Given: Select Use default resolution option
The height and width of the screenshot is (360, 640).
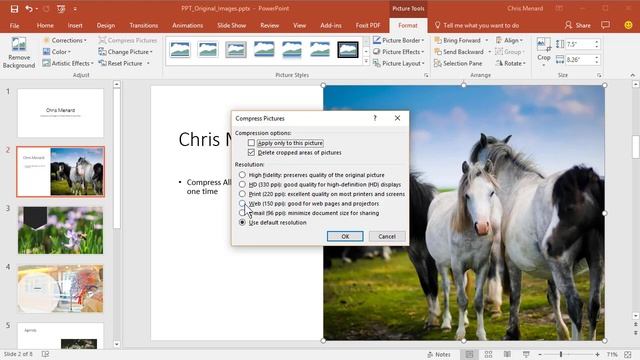Looking at the screenshot, I should (x=242, y=222).
